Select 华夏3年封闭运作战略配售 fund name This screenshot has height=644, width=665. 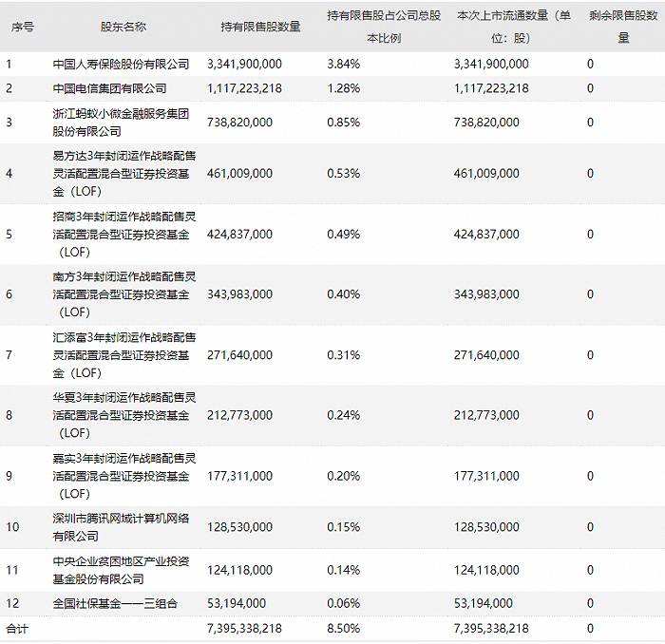pos(123,415)
